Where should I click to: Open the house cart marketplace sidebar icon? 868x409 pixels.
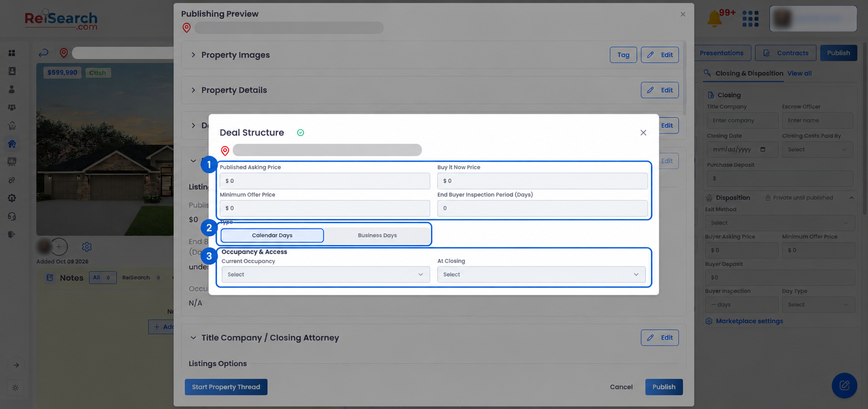tap(12, 125)
